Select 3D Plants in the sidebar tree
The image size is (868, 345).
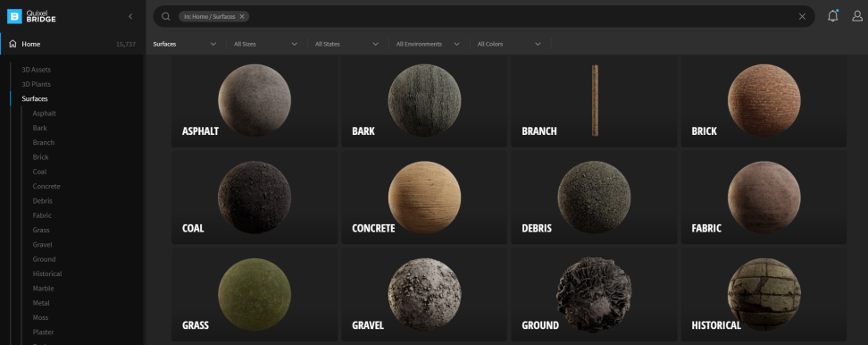click(36, 84)
